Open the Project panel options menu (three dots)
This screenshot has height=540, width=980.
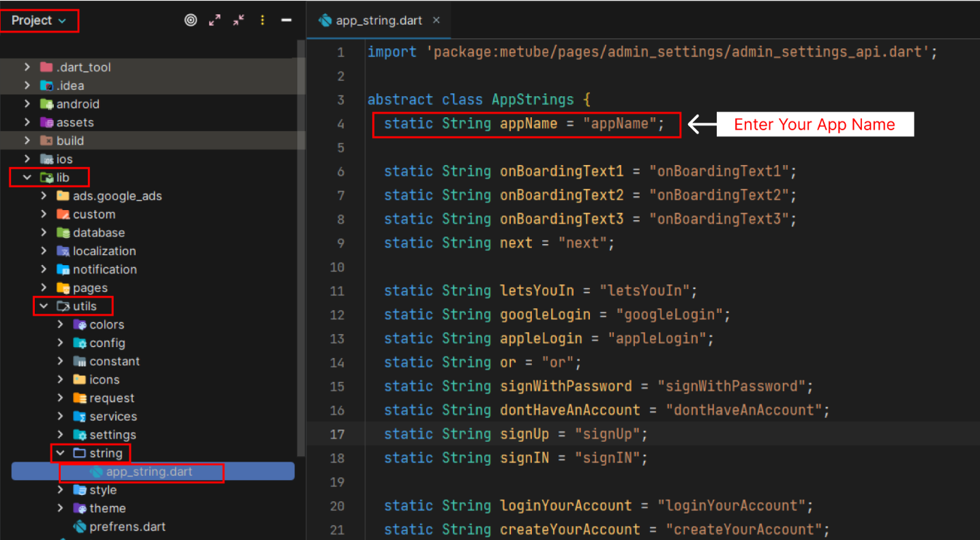point(263,20)
